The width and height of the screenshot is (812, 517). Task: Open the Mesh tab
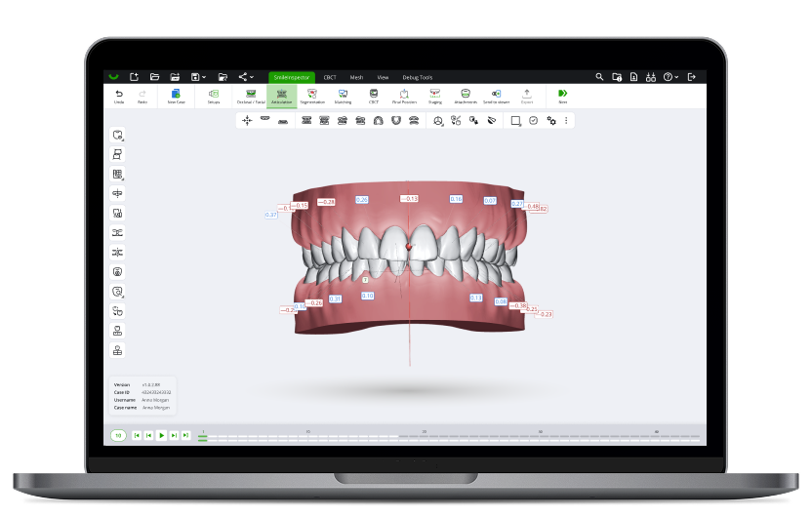click(356, 77)
